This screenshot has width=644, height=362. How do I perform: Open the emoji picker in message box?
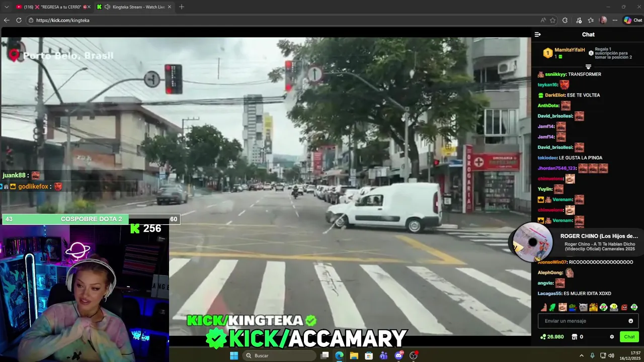630,321
